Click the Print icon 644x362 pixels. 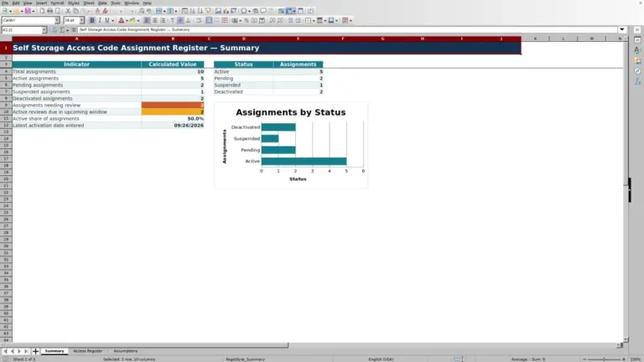coord(49,11)
